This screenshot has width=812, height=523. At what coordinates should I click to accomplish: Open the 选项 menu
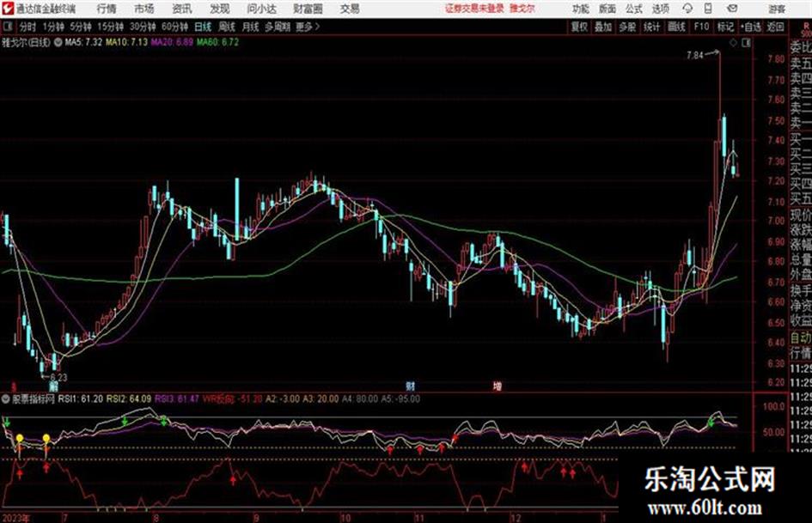tap(661, 9)
